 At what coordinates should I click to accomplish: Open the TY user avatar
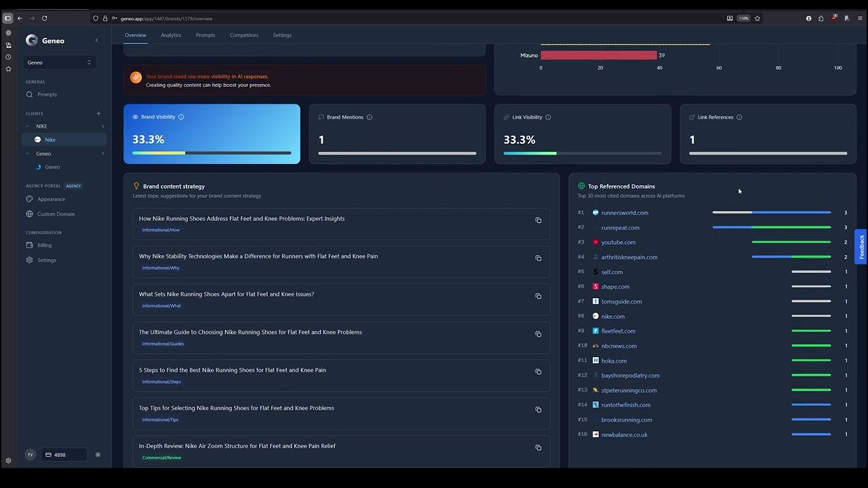[x=30, y=455]
